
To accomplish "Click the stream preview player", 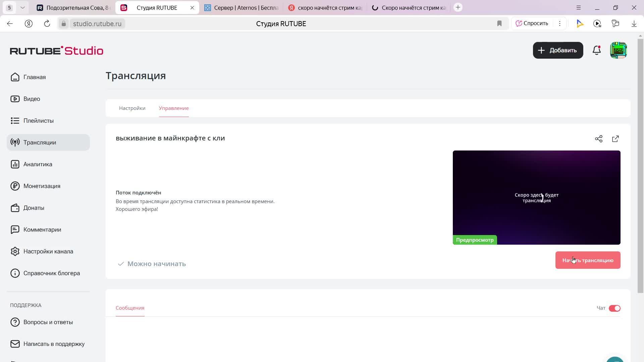I will tap(536, 197).
